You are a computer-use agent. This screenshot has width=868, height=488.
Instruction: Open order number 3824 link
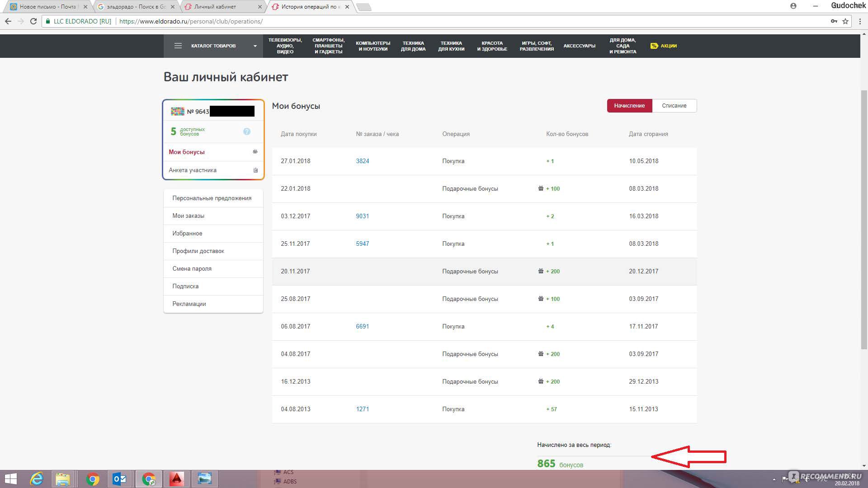(363, 161)
